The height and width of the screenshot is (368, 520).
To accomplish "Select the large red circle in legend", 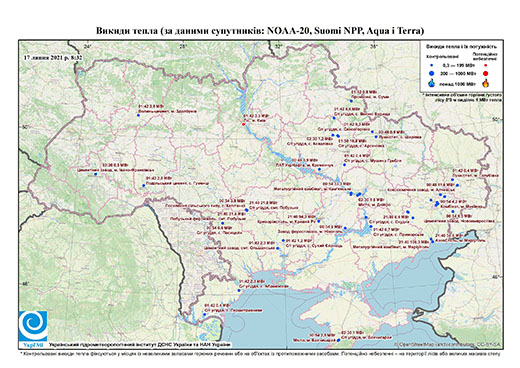I will [485, 73].
